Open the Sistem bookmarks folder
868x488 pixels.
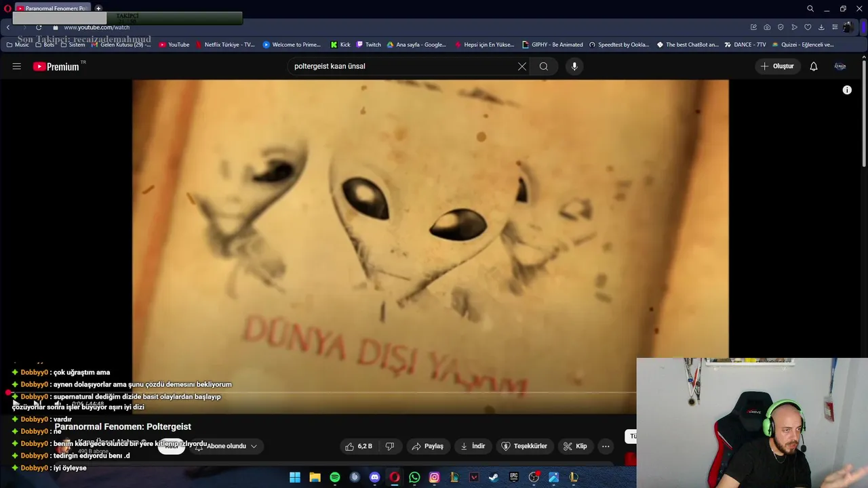coord(73,45)
